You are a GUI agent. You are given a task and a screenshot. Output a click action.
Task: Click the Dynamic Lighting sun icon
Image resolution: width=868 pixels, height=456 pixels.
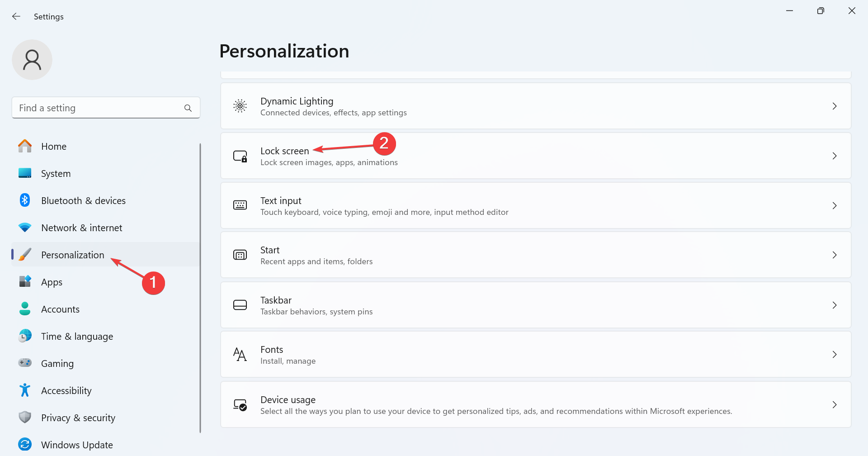pos(240,106)
